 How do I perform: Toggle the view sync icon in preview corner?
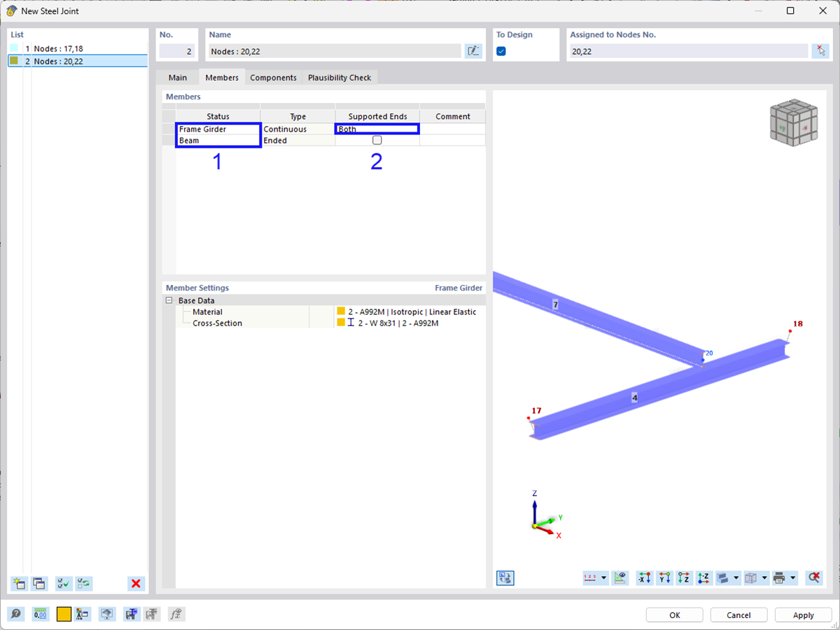tap(505, 577)
